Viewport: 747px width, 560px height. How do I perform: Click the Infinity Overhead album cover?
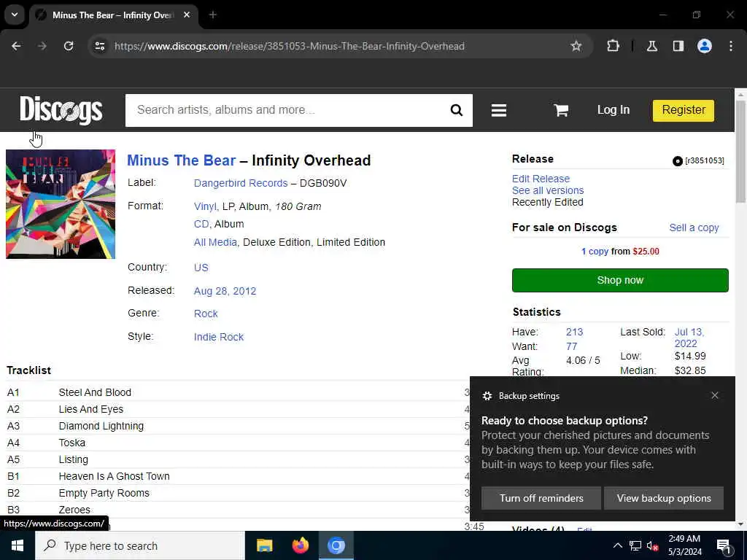[61, 204]
